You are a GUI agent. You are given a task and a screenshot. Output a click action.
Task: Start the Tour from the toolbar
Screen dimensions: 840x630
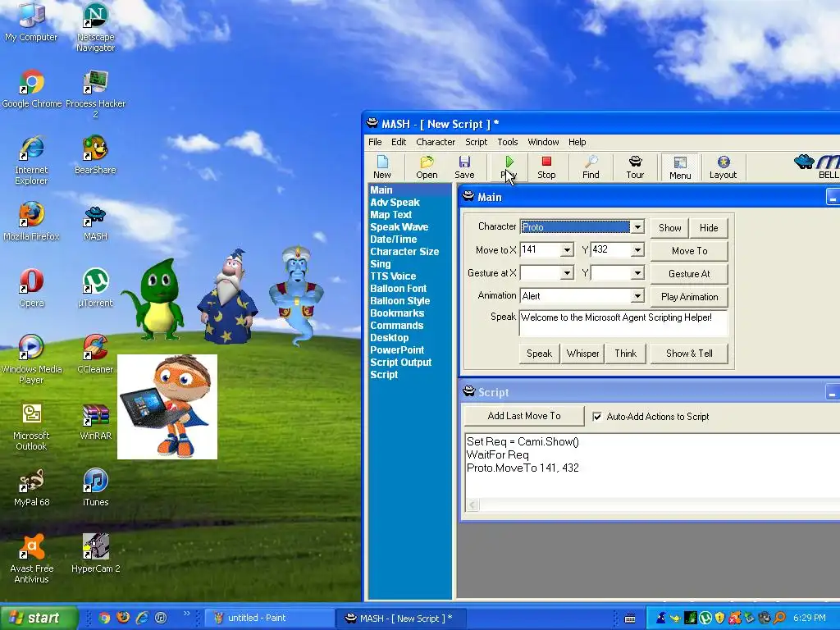pyautogui.click(x=636, y=167)
